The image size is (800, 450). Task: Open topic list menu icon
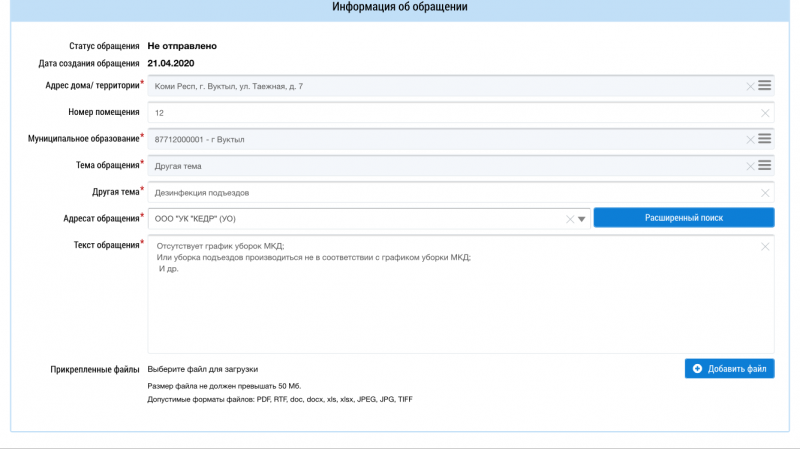(x=764, y=165)
